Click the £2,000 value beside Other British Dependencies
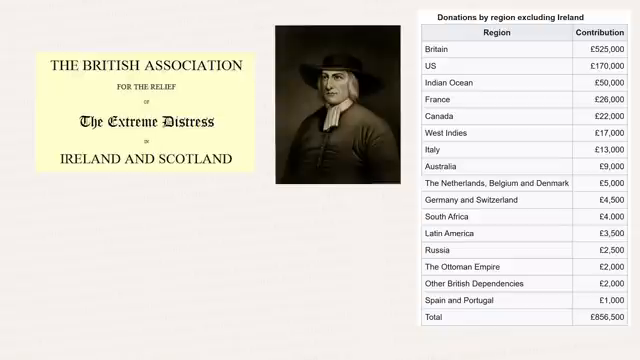The image size is (640, 360). pyautogui.click(x=611, y=284)
